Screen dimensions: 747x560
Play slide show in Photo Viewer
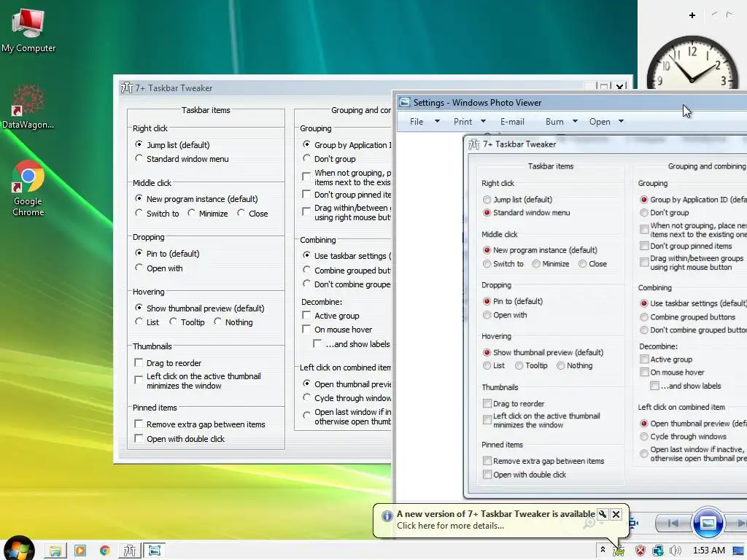(708, 524)
